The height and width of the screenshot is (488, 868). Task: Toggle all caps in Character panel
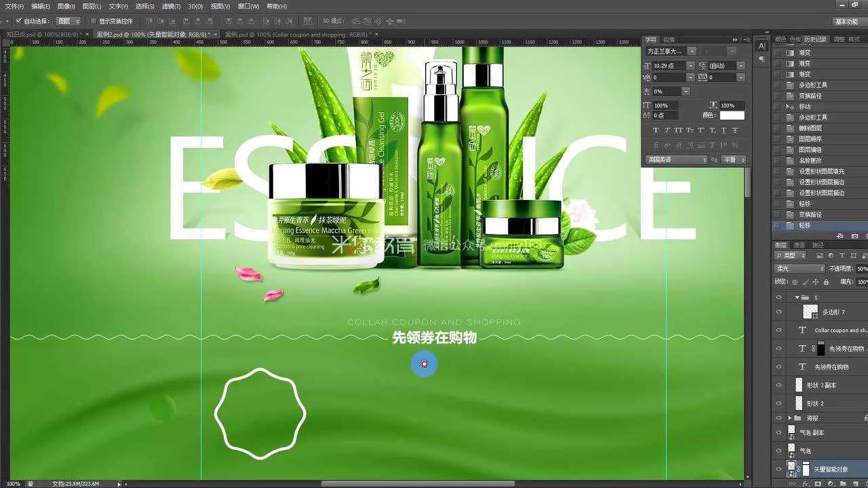click(x=678, y=130)
